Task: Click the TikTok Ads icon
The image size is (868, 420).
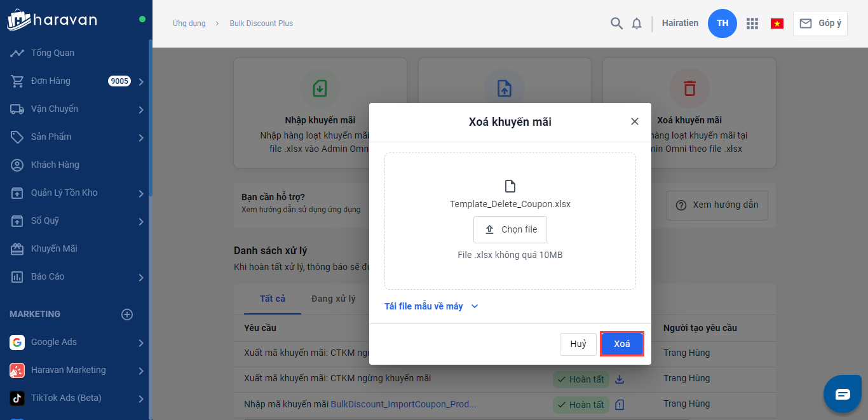Action: 17,398
